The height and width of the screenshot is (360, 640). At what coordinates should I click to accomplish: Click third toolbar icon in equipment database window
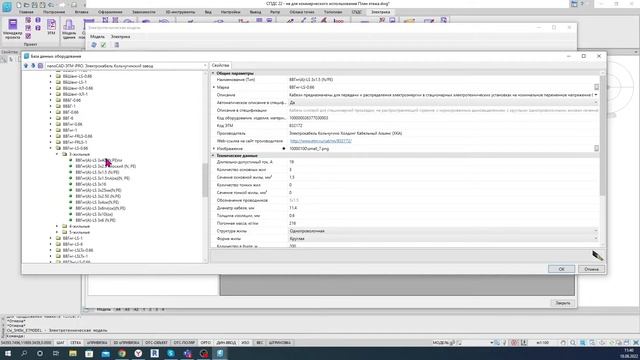tap(40, 66)
